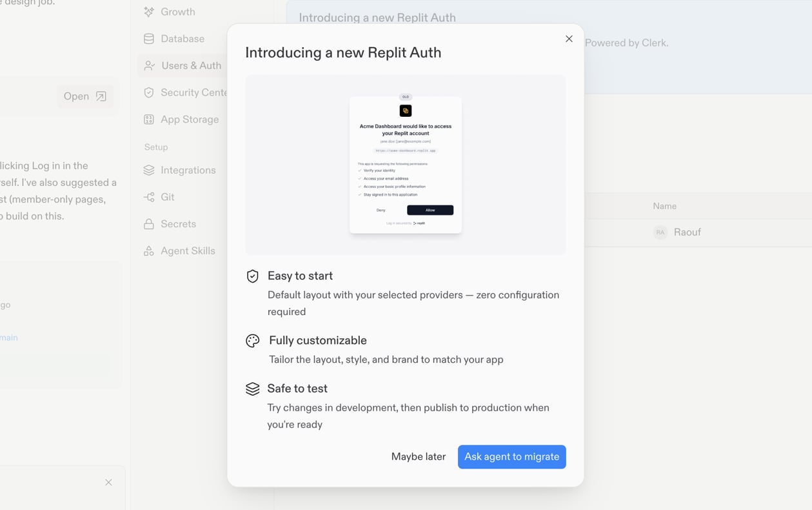
Task: Dismiss the bottom-left panel with X
Action: click(108, 482)
